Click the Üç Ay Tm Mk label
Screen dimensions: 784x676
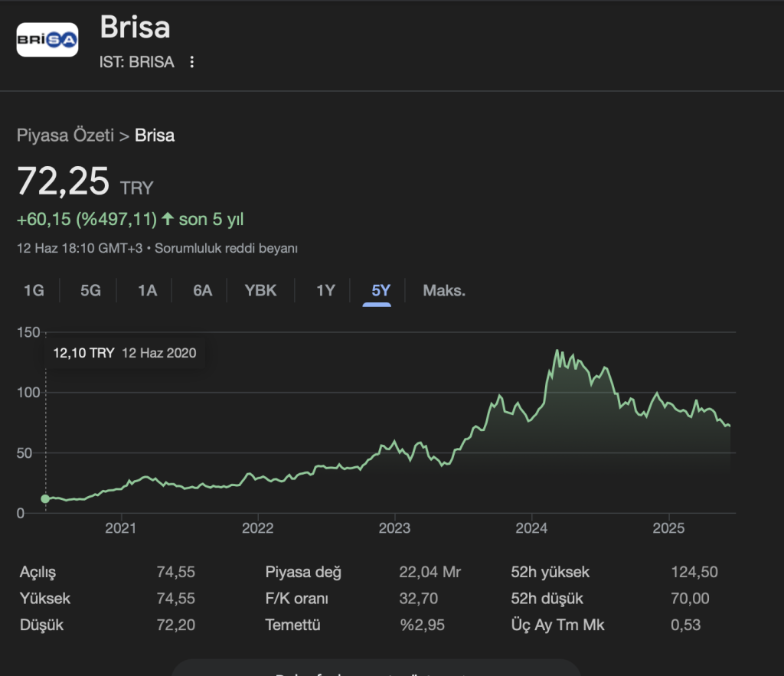click(x=557, y=625)
